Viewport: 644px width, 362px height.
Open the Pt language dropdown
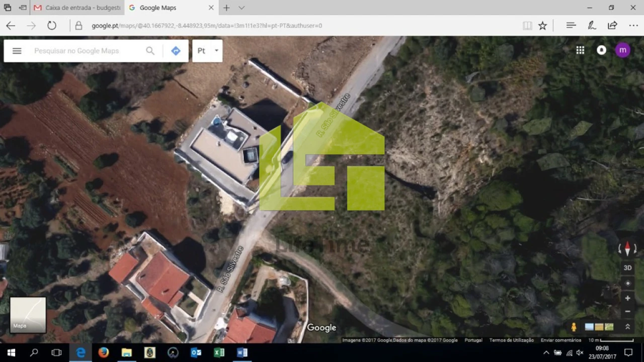(x=207, y=51)
